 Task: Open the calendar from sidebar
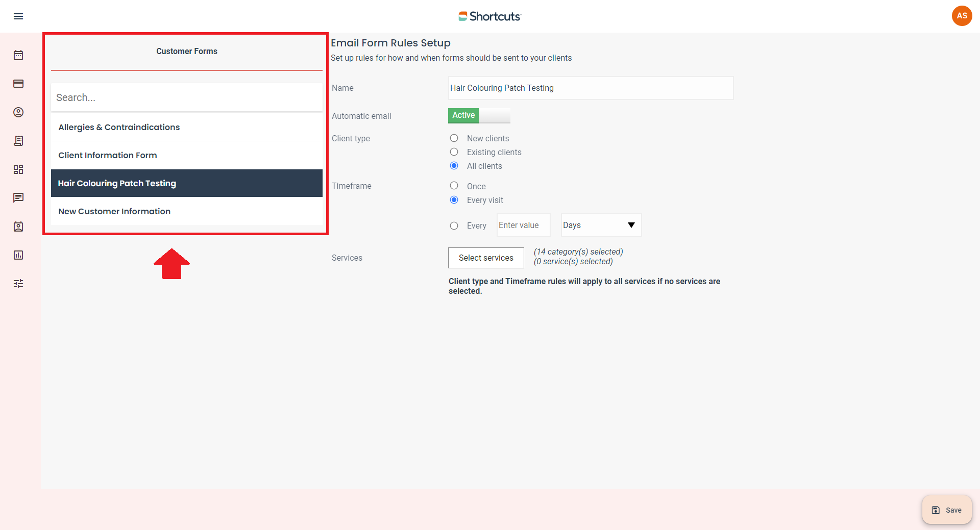(x=18, y=55)
